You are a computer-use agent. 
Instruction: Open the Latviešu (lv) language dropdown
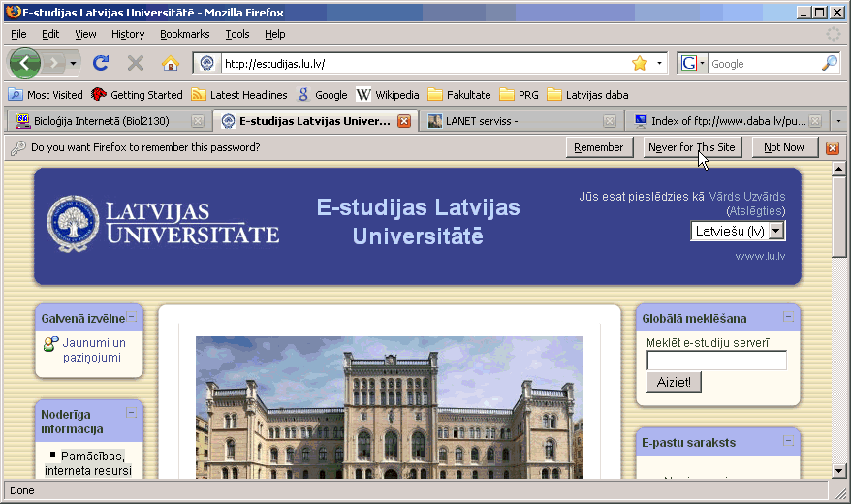tap(738, 231)
